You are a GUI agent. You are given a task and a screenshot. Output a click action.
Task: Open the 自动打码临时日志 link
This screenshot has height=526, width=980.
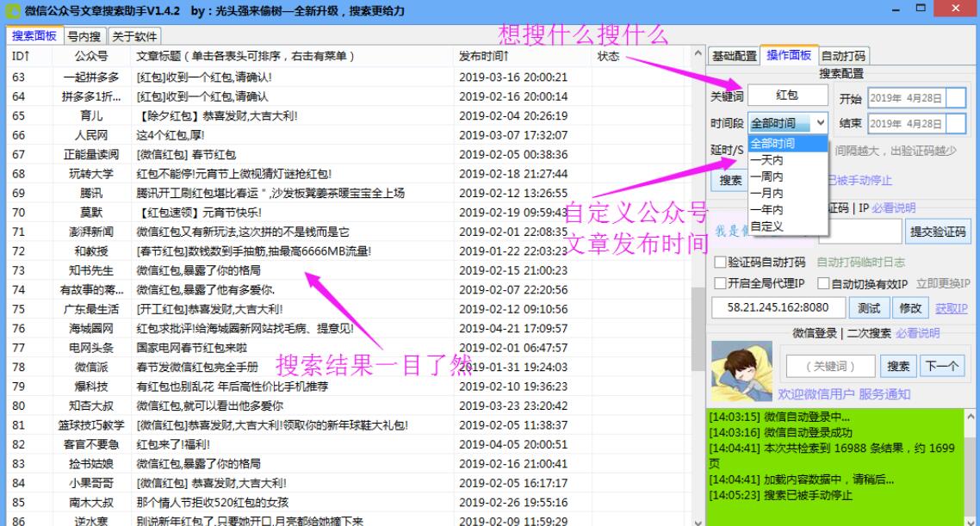point(860,263)
